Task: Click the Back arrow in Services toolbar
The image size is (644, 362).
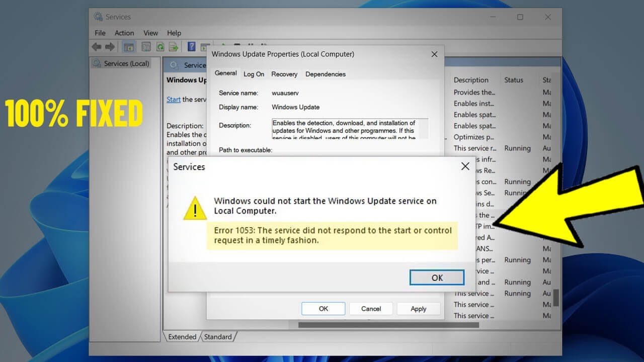Action: [97, 47]
